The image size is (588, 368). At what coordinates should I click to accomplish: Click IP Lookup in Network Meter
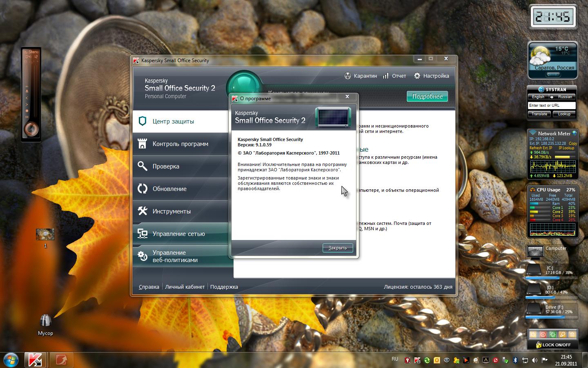[566, 148]
